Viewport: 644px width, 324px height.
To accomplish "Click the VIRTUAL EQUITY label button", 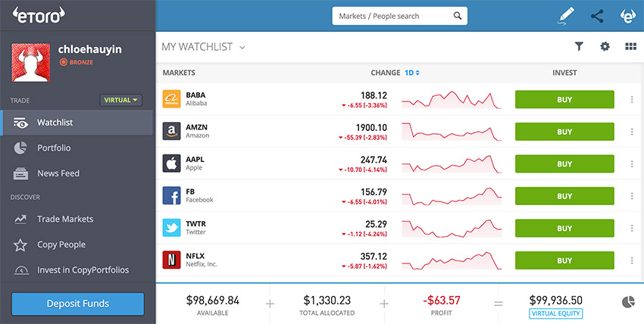I will tap(555, 313).
